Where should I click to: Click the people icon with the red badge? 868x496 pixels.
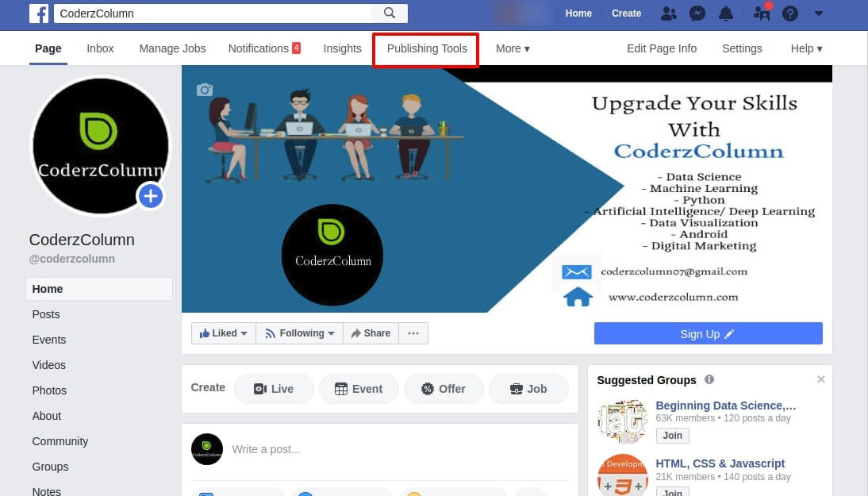pyautogui.click(x=762, y=12)
